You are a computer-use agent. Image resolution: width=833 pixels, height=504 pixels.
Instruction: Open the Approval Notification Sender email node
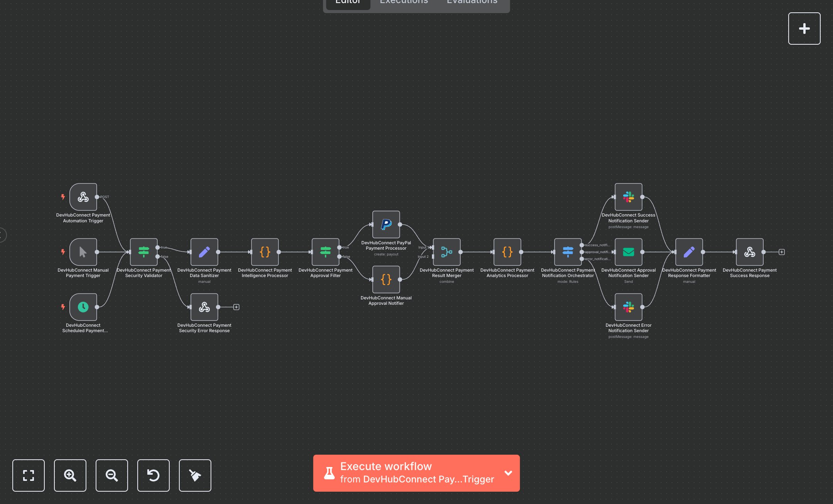[x=628, y=252]
